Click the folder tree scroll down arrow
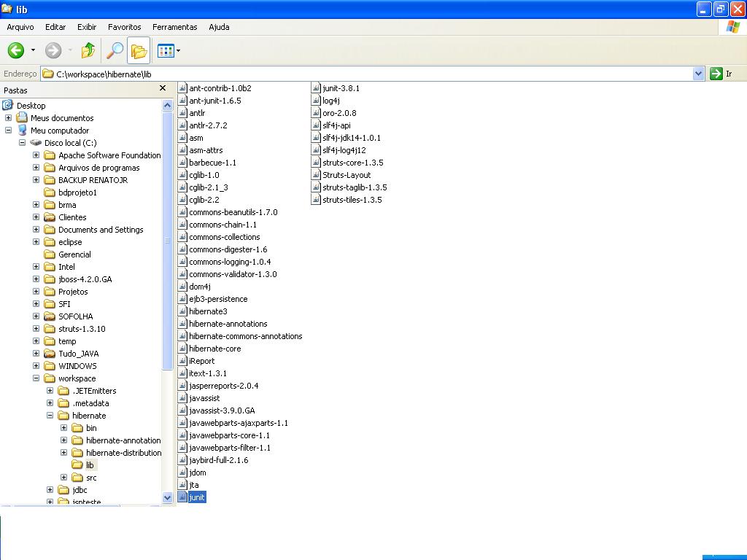 point(167,497)
